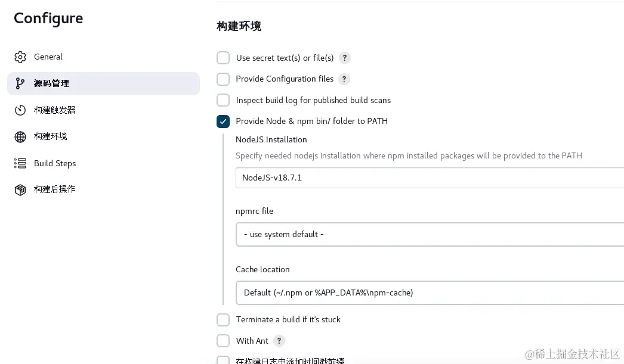624x364 pixels.
Task: Click the 构建触发器 clock icon
Action: pyautogui.click(x=20, y=110)
